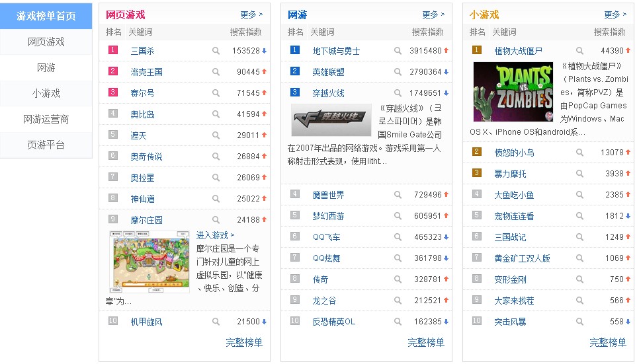639x364 pixels.
Task: Click the search icon in 反恐精英OL row
Action: coord(398,322)
